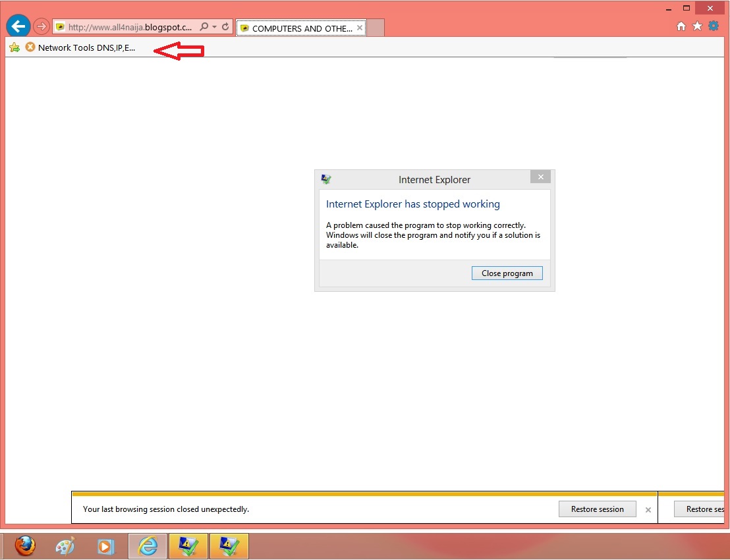Click "Internet Explorer has stopped working" heading
730x560 pixels.
click(413, 204)
